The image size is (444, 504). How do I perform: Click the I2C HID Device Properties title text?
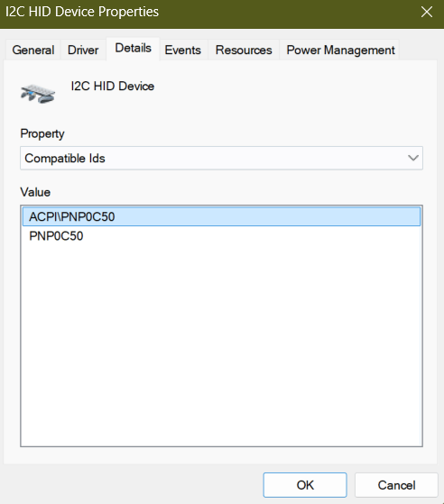(x=82, y=12)
